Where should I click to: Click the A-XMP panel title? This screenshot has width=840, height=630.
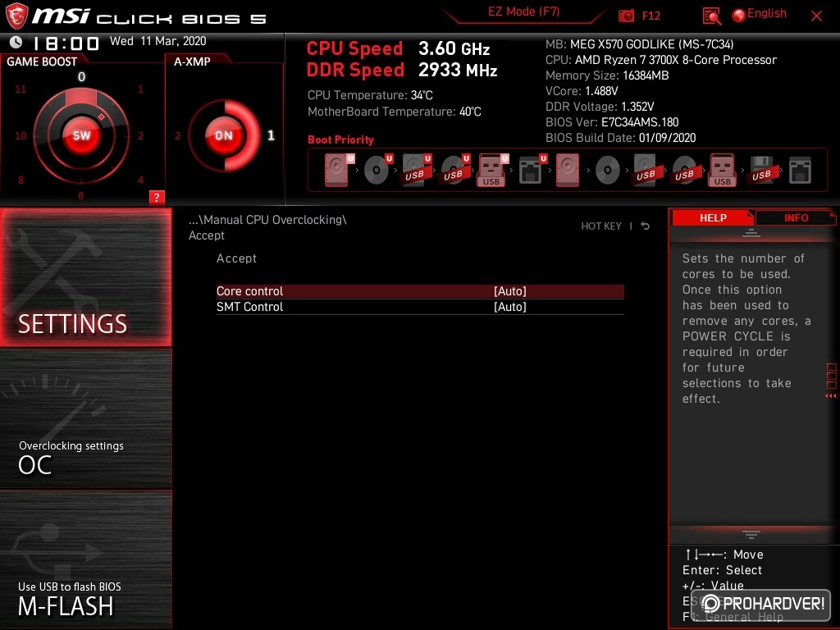pyautogui.click(x=192, y=62)
